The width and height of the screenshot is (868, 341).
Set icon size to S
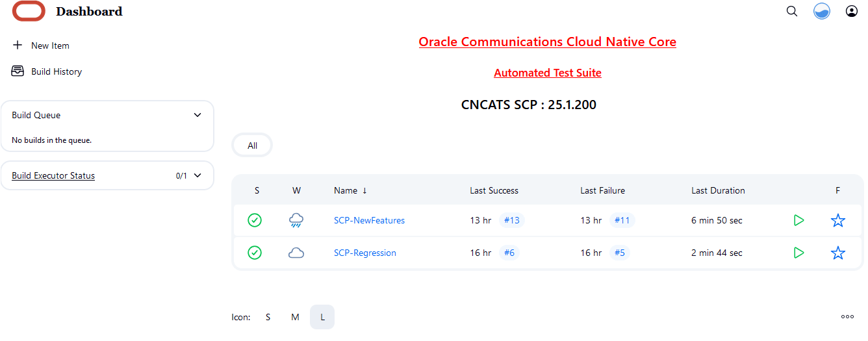[268, 317]
